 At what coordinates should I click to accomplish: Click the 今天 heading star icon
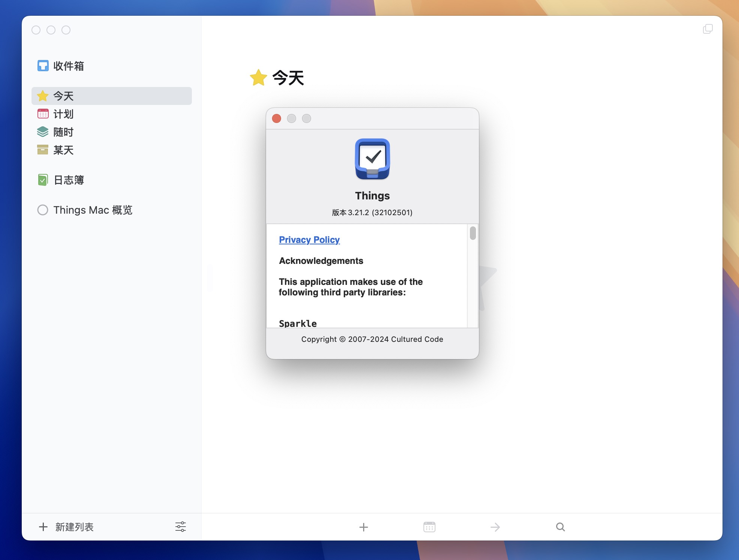pos(259,78)
